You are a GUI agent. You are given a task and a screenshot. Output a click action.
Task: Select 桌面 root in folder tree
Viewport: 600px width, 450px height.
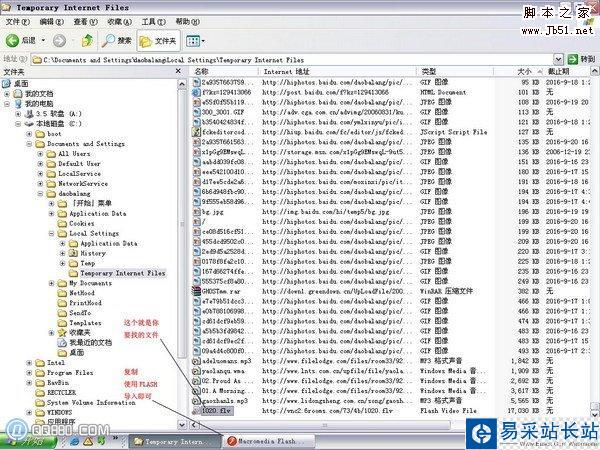click(21, 83)
